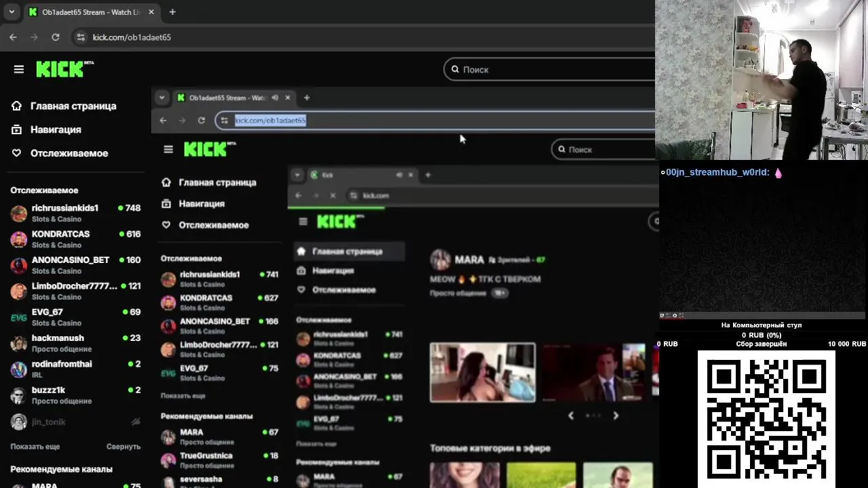Toggle hamburger menu in innermost Kick page
The width and height of the screenshot is (868, 488).
click(x=303, y=222)
